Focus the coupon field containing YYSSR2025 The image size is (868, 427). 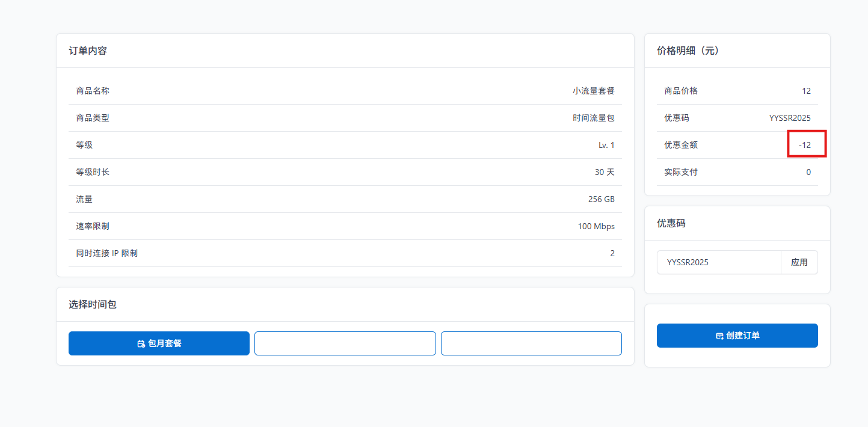[718, 262]
